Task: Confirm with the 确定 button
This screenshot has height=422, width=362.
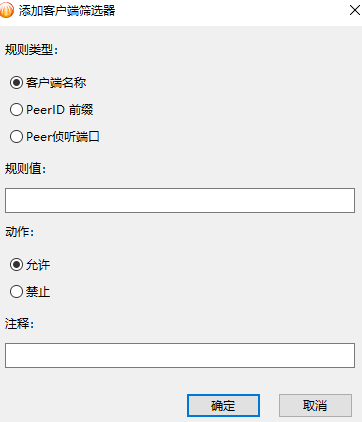Action: [223, 406]
